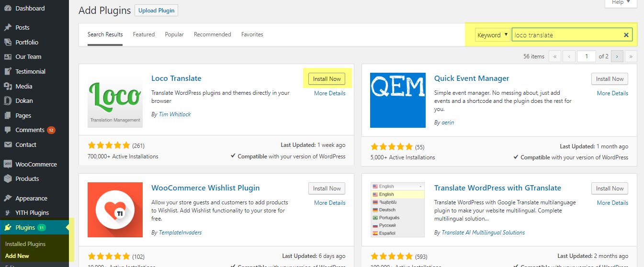Click "5,000+ Active Installations" text
644x267 pixels.
(403, 157)
